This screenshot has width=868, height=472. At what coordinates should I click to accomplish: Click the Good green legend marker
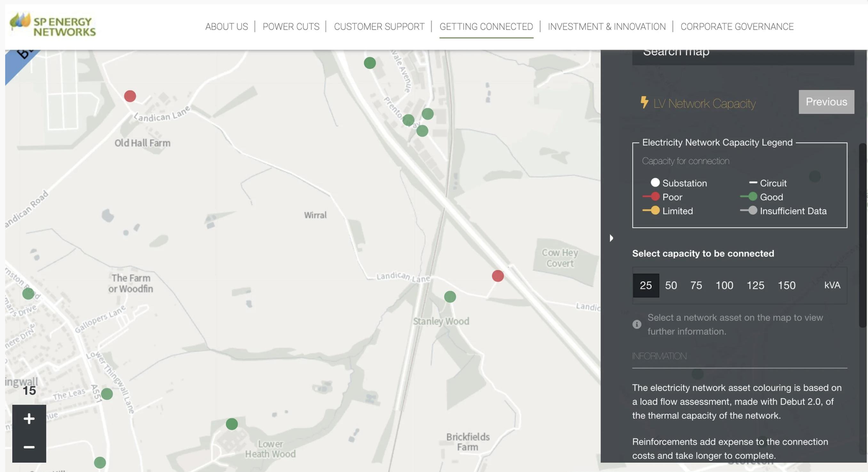point(753,196)
